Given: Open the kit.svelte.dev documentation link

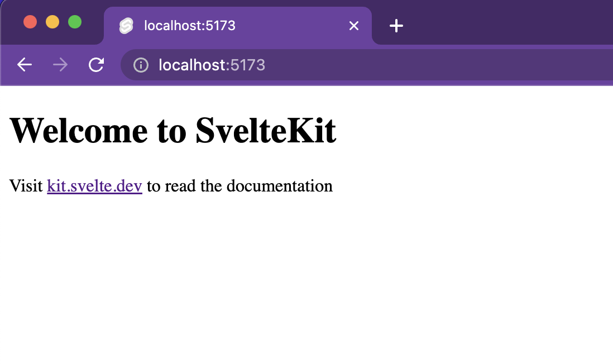Looking at the screenshot, I should click(94, 186).
